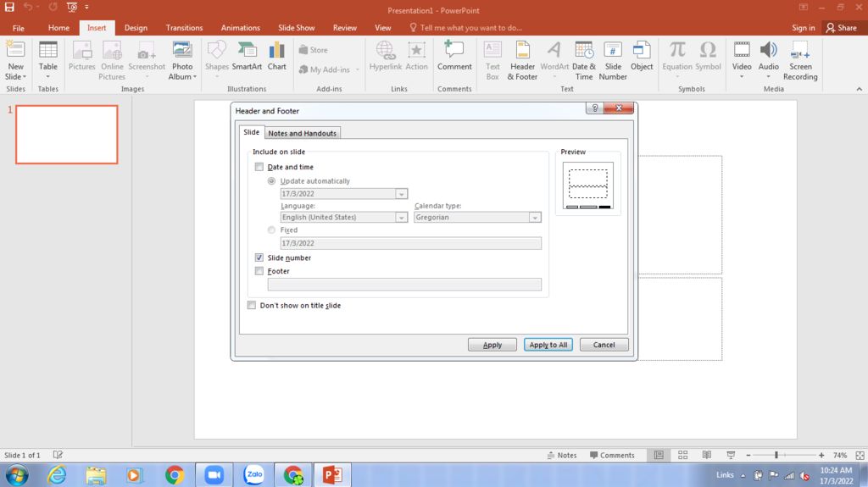This screenshot has height=487, width=868.
Task: Switch to Slide Sorter view
Action: coord(682,455)
